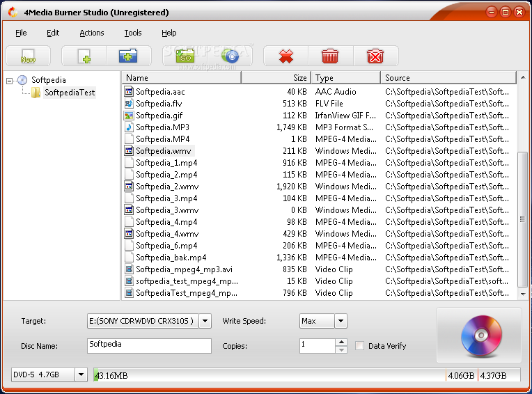Image resolution: width=532 pixels, height=394 pixels.
Task: Click the SoftpediaTest_mpeg4 video clip icon
Action: [x=129, y=293]
